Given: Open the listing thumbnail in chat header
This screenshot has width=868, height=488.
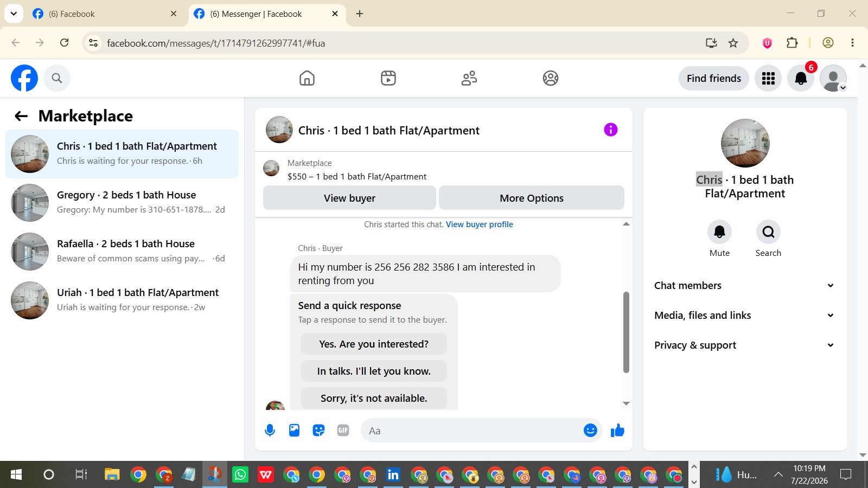Looking at the screenshot, I should click(x=279, y=130).
